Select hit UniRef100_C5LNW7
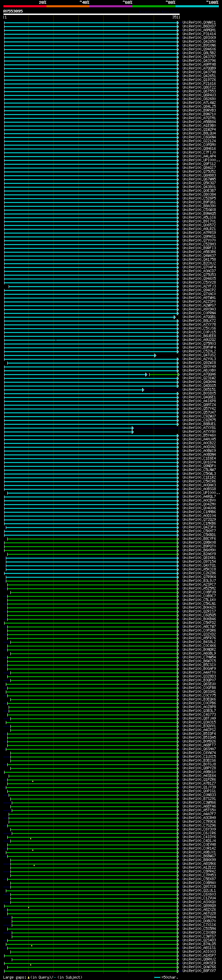The image size is (222, 980). pyautogui.click(x=199, y=470)
